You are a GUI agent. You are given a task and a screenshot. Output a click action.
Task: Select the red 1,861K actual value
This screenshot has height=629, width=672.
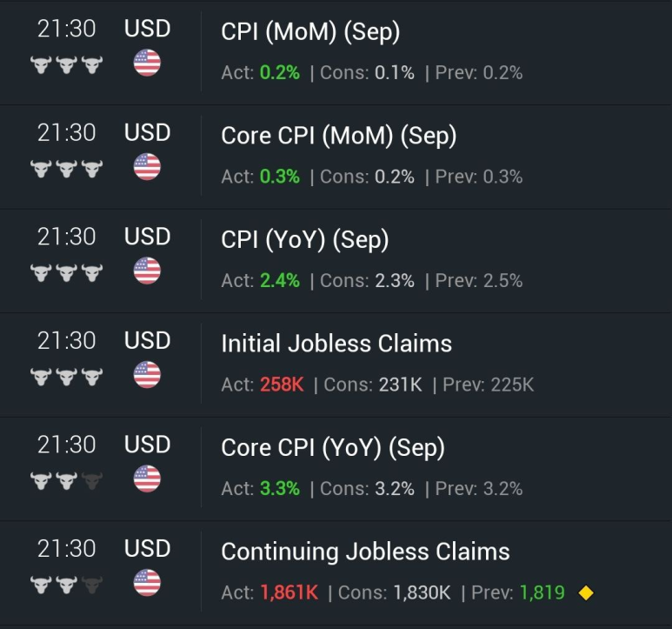pyautogui.click(x=289, y=593)
